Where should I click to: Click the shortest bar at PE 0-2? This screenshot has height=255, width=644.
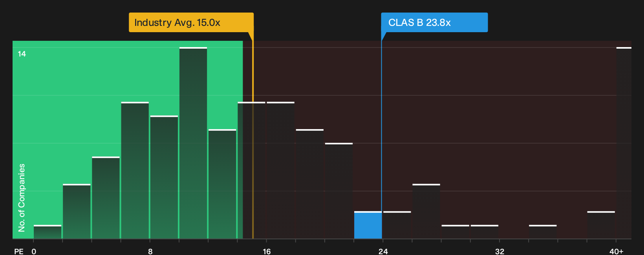click(x=48, y=231)
